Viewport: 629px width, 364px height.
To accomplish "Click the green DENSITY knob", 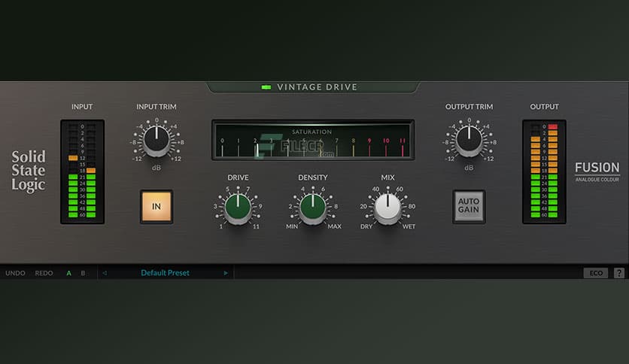I will pos(313,208).
